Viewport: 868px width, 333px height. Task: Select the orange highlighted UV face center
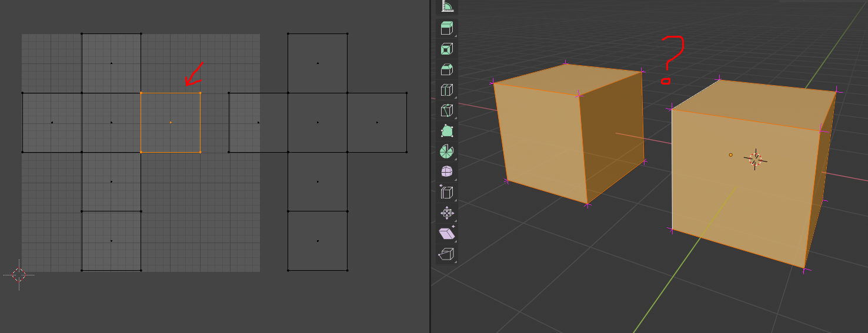click(x=171, y=122)
